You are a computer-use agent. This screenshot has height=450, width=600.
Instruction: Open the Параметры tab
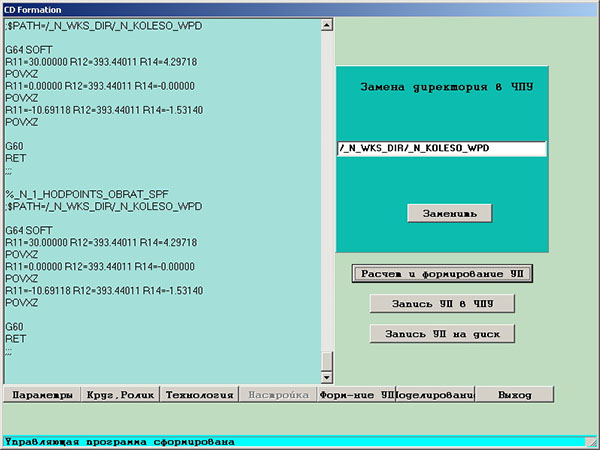coord(41,395)
